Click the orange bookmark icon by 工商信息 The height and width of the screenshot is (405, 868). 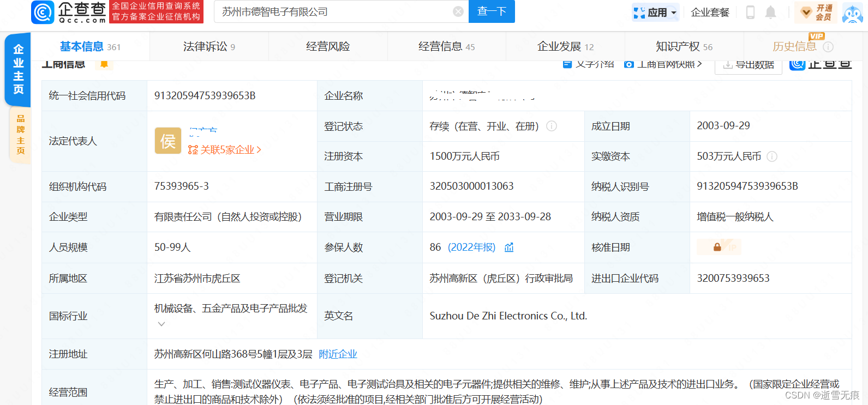pyautogui.click(x=104, y=64)
